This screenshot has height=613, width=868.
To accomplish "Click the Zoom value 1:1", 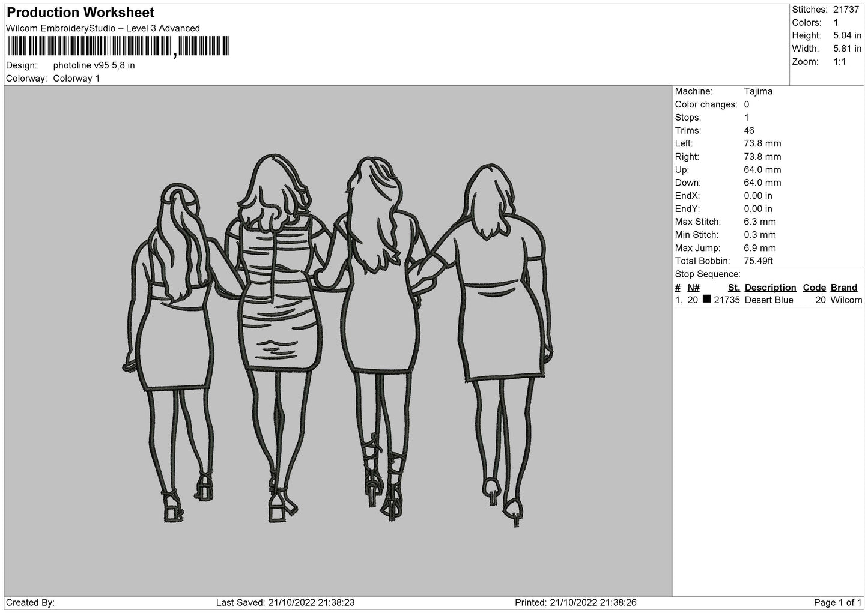I will (840, 62).
